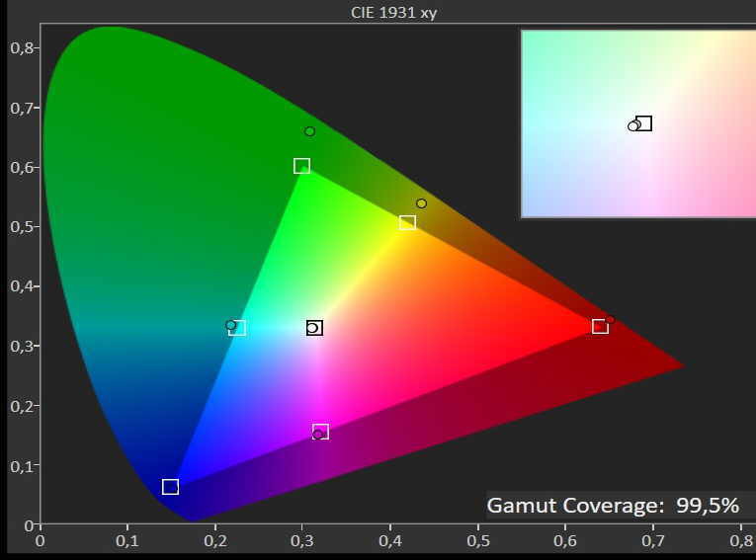The width and height of the screenshot is (756, 560).
Task: Click the 0 origin label on the x-axis
Action: (40, 540)
